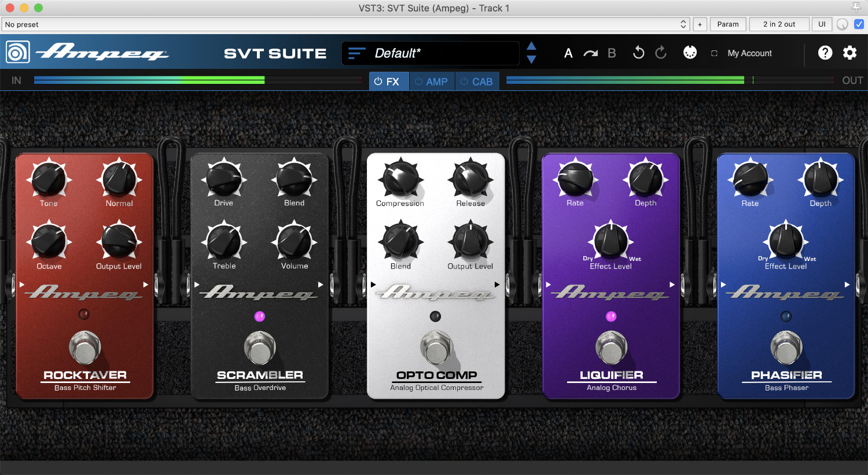
Task: Click the Liquifier Effect Level knob
Action: click(610, 241)
